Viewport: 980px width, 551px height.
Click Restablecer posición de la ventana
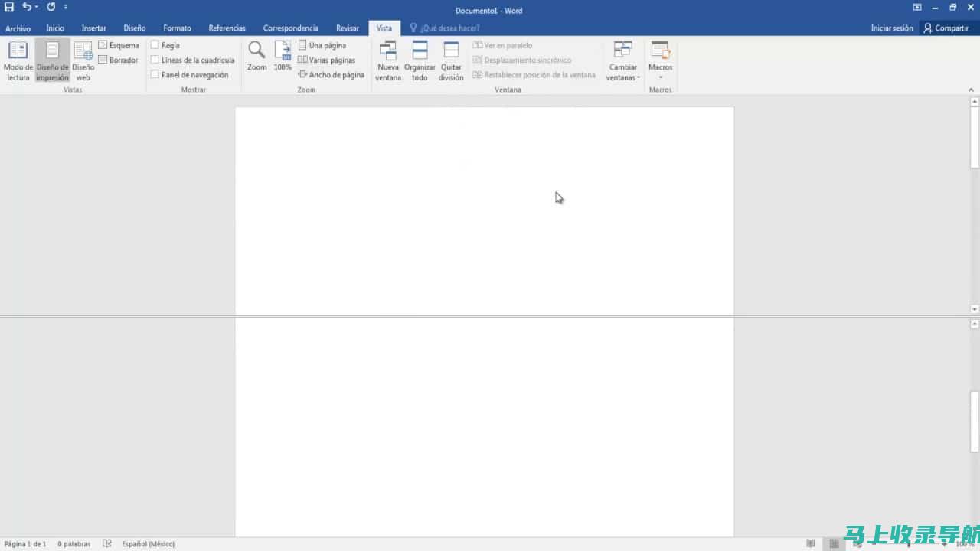(534, 75)
